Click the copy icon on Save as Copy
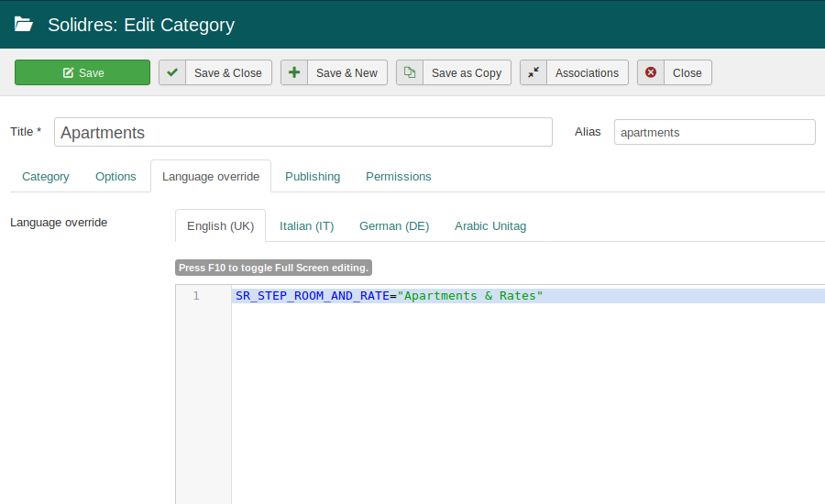The image size is (825, 504). 410,72
